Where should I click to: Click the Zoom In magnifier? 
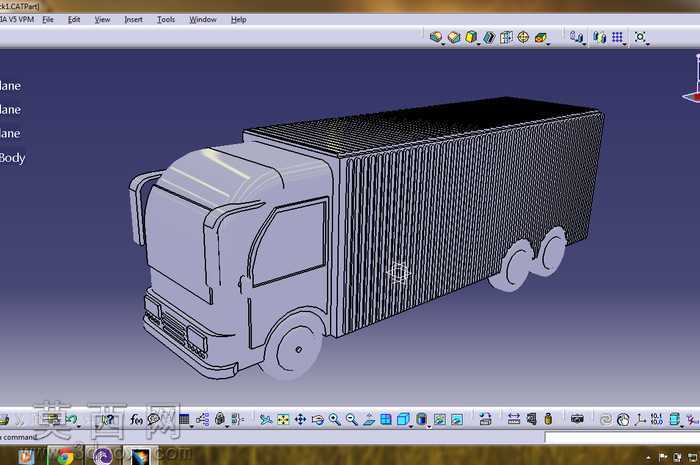334,419
